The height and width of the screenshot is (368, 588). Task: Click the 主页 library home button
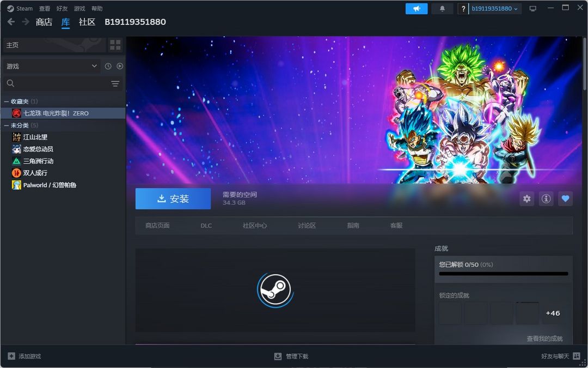click(54, 45)
